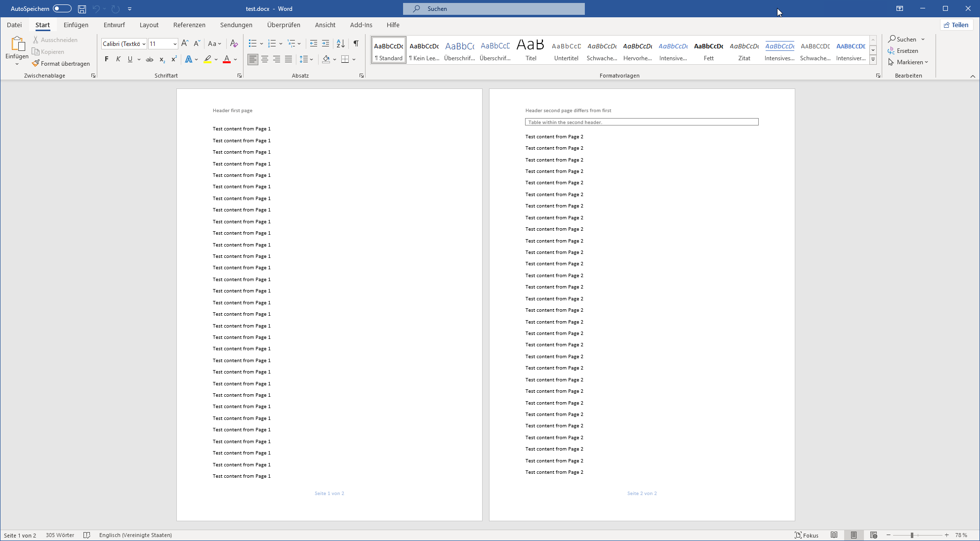Click the increase indent icon
This screenshot has width=980, height=541.
[x=326, y=43]
